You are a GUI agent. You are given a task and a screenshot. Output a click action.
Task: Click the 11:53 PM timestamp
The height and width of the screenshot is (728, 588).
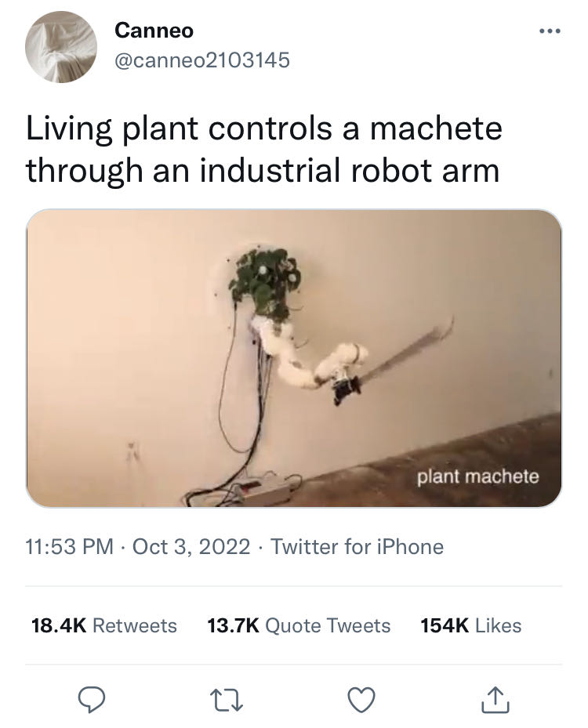[69, 546]
